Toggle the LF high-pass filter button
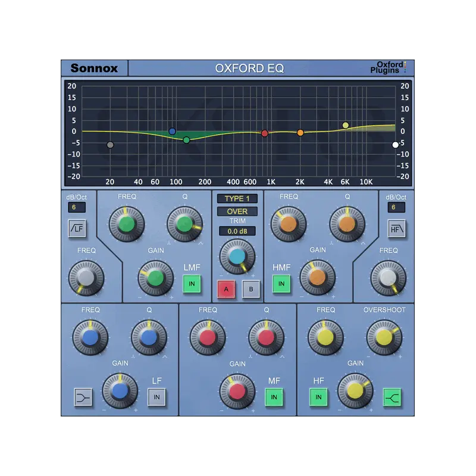476x476 pixels. (77, 228)
